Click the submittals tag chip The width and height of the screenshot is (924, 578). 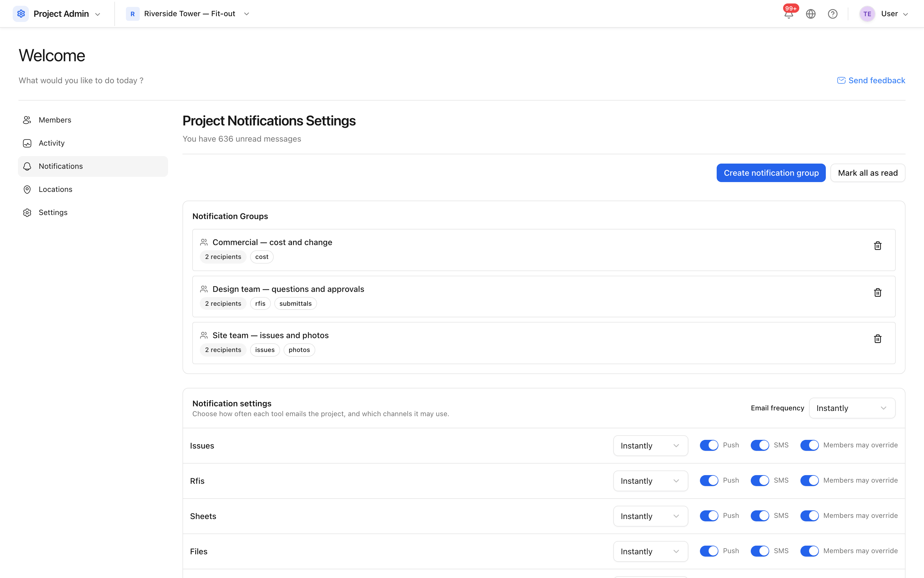pos(295,303)
